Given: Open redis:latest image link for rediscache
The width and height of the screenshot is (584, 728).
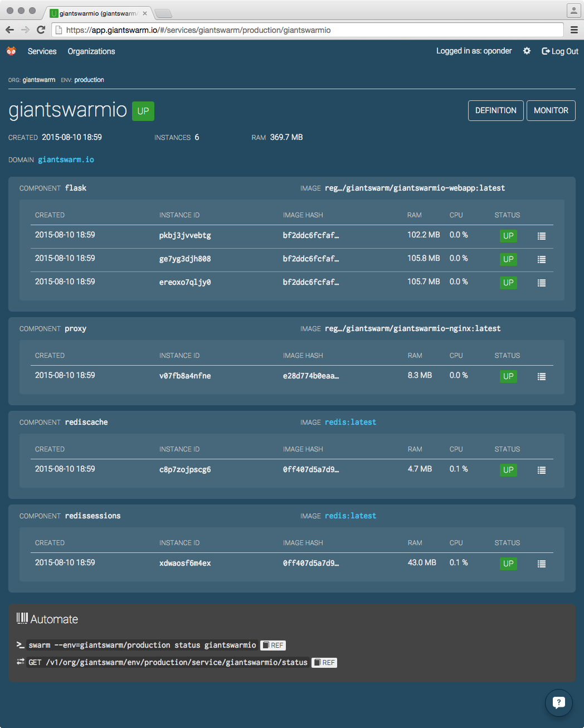Looking at the screenshot, I should 351,422.
